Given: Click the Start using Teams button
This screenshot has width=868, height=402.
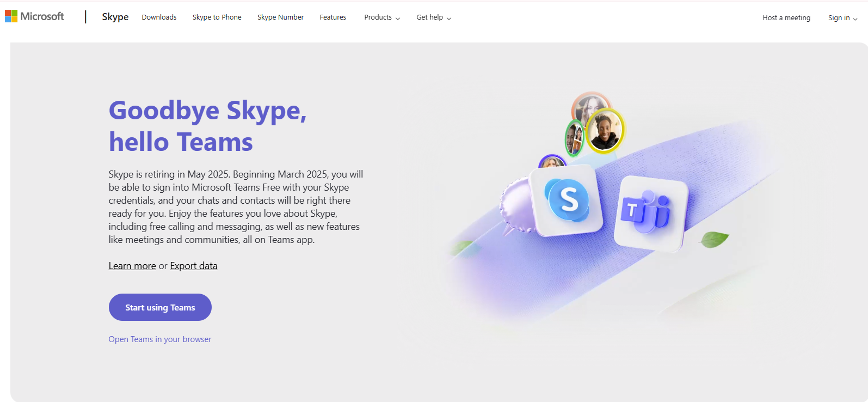Looking at the screenshot, I should pos(160,307).
